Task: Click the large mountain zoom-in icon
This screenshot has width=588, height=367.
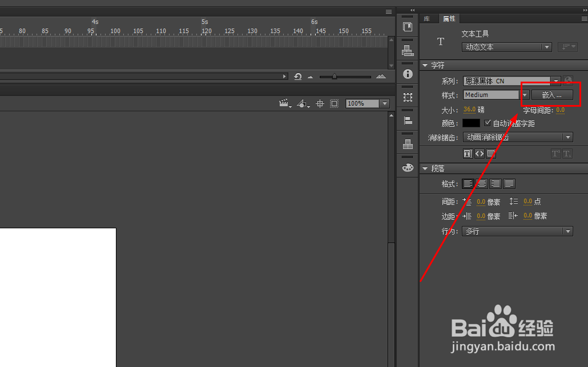Action: pyautogui.click(x=381, y=76)
